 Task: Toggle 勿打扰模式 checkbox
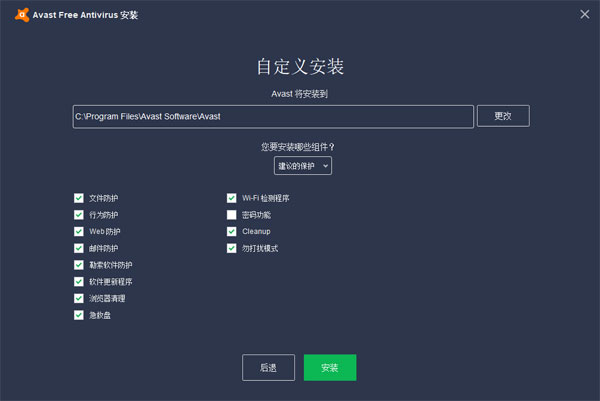(232, 248)
